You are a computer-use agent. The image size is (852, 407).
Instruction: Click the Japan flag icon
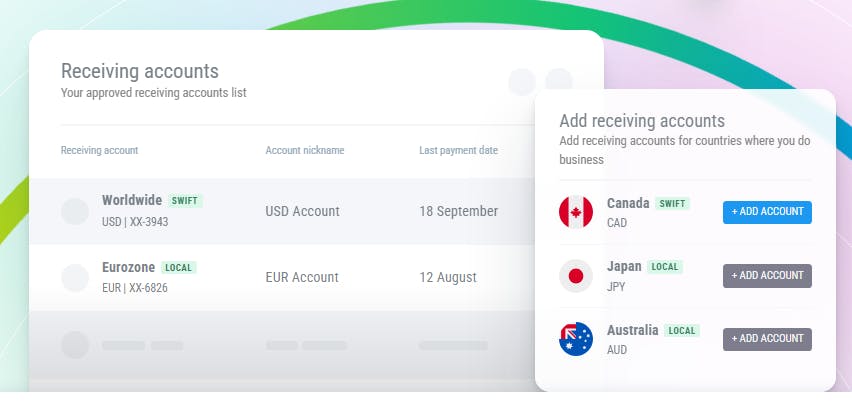[x=576, y=275]
